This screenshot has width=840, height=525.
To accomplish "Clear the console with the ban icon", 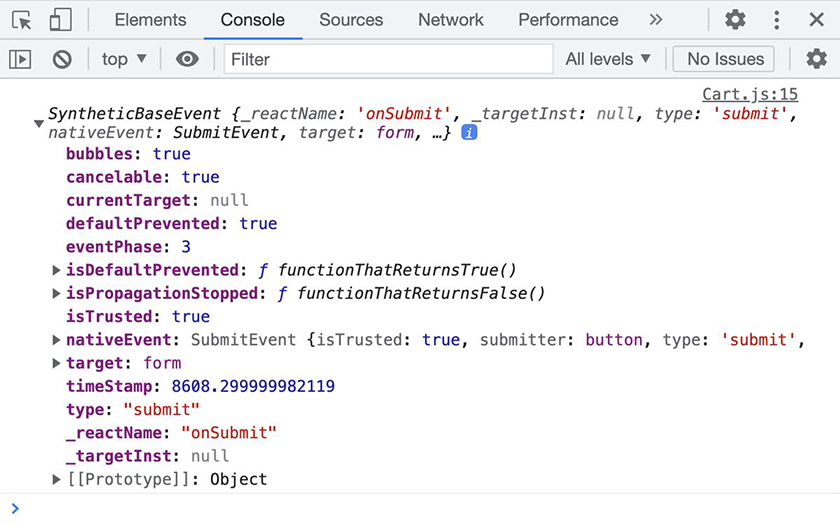I will click(x=62, y=59).
